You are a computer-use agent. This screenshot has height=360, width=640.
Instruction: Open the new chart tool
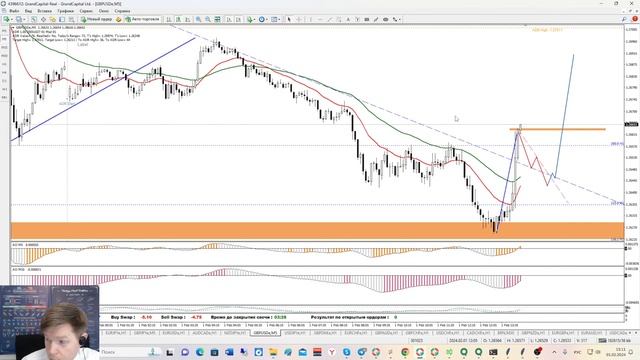tap(7, 19)
